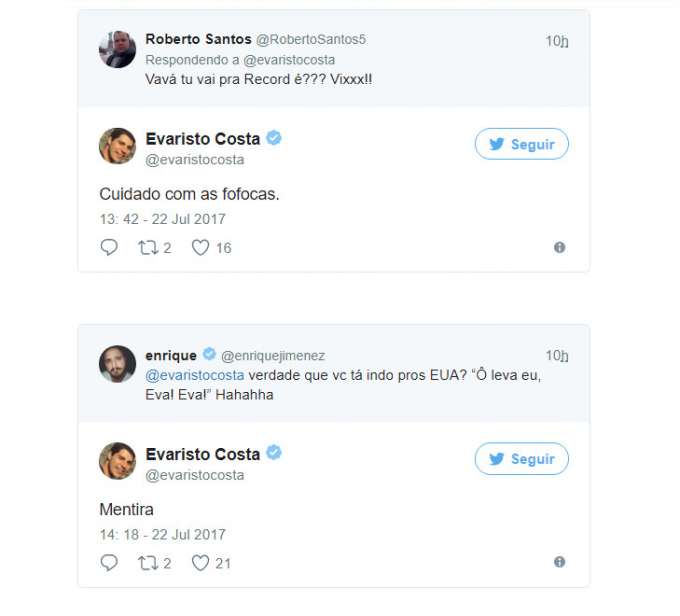The image size is (680, 616).
Task: Open info icon on the 14:18 tweet
Action: tap(559, 563)
